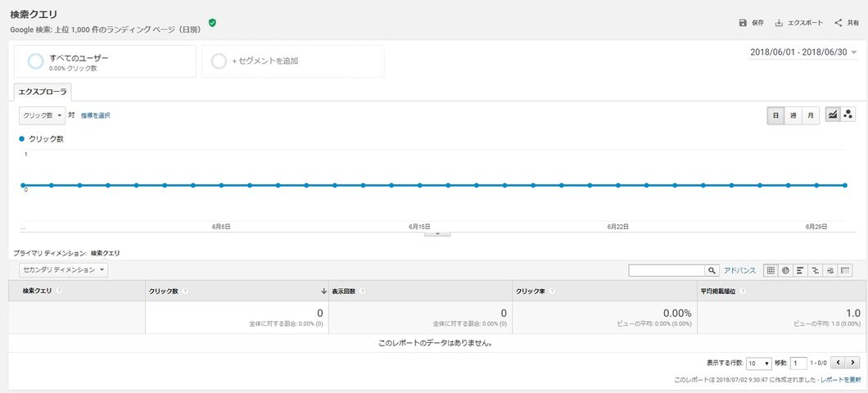Screen dimensions: 868x393
Task: Click the search magnifier icon
Action: pos(712,270)
